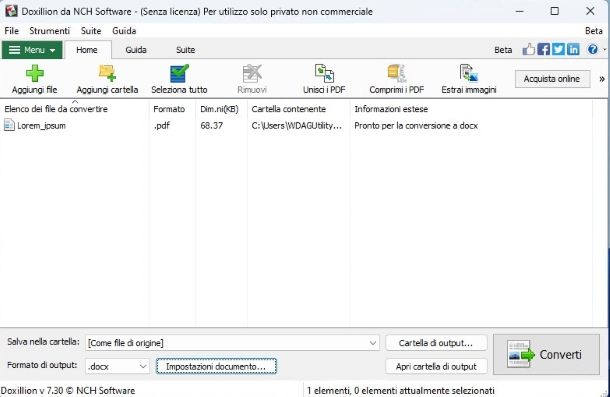Sort by Informazioni estese column header
The width and height of the screenshot is (610, 397).
coord(471,109)
